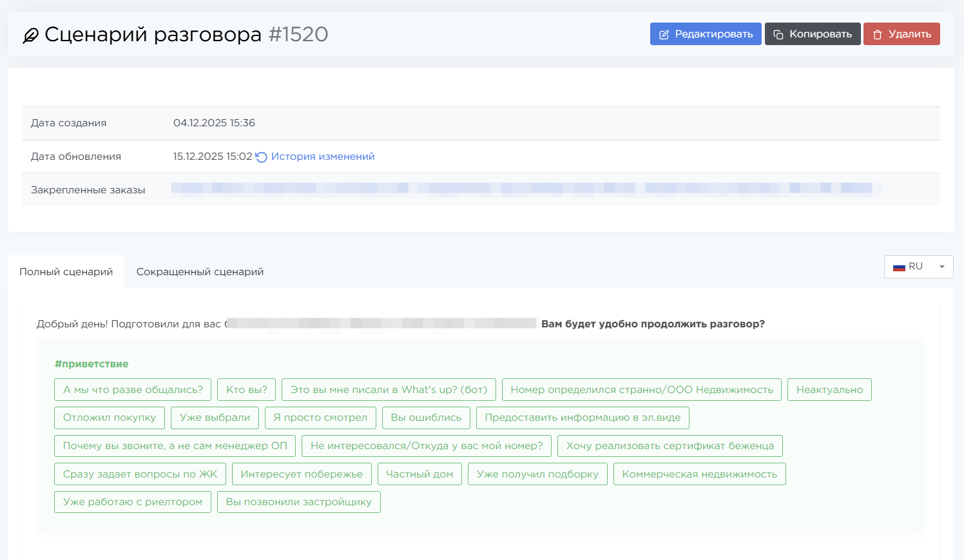Select "Хочу реализовать сертификат беженца" option
The image size is (964, 560).
tap(670, 446)
